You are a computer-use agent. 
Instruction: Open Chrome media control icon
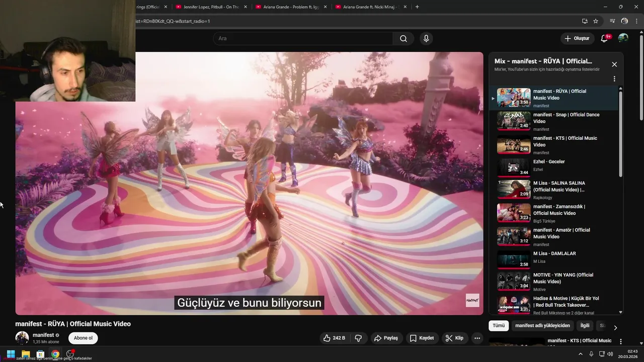pyautogui.click(x=612, y=21)
